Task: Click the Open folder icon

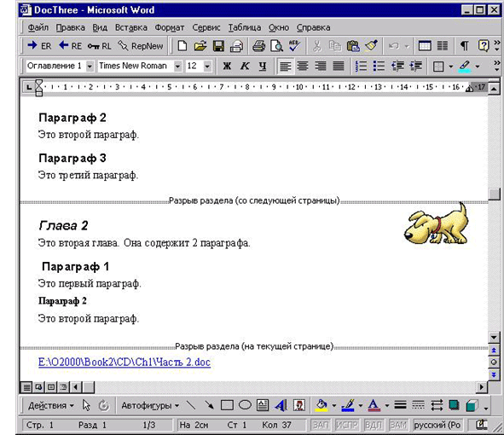Action: pos(200,46)
